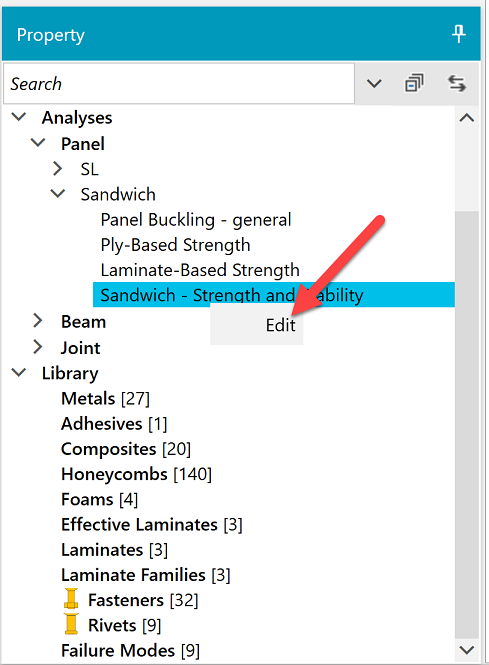This screenshot has height=665, width=489.
Task: Select Ply-Based Strength analysis
Action: (175, 245)
